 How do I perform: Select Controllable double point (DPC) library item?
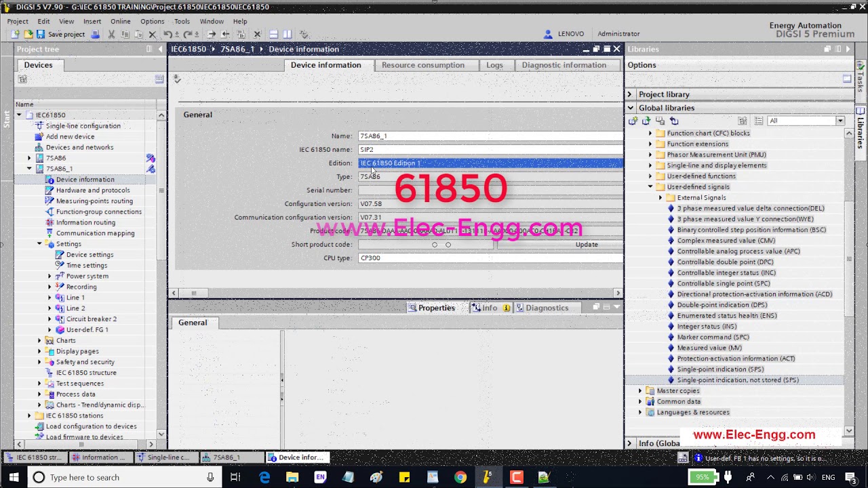click(725, 262)
